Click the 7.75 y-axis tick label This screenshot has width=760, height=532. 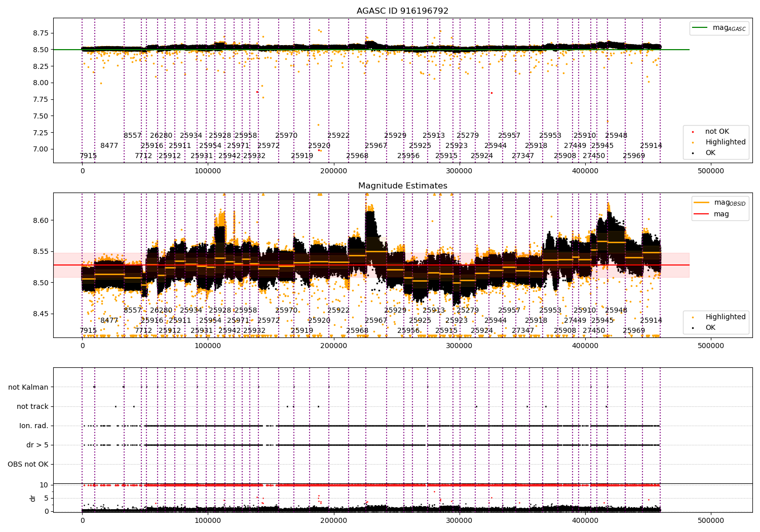click(x=41, y=99)
